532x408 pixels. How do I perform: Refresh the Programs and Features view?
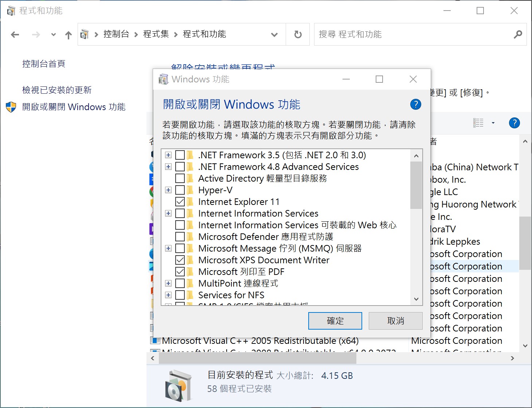(298, 34)
